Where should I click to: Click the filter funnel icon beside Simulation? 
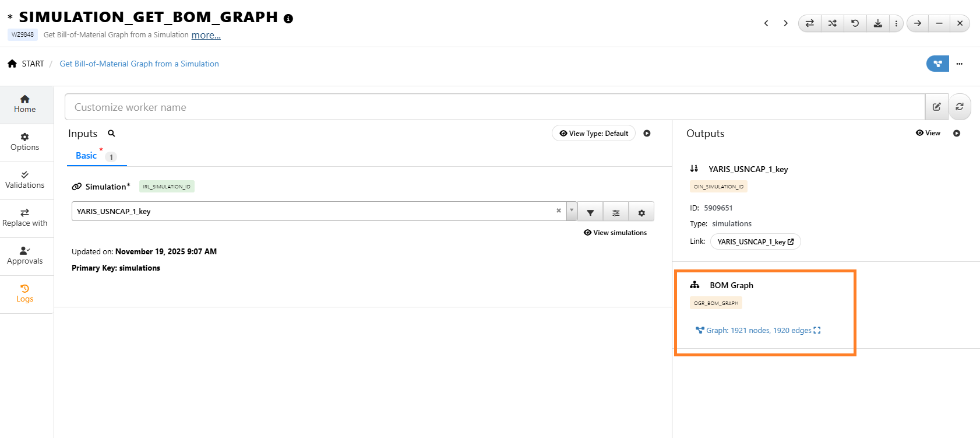[x=590, y=212]
